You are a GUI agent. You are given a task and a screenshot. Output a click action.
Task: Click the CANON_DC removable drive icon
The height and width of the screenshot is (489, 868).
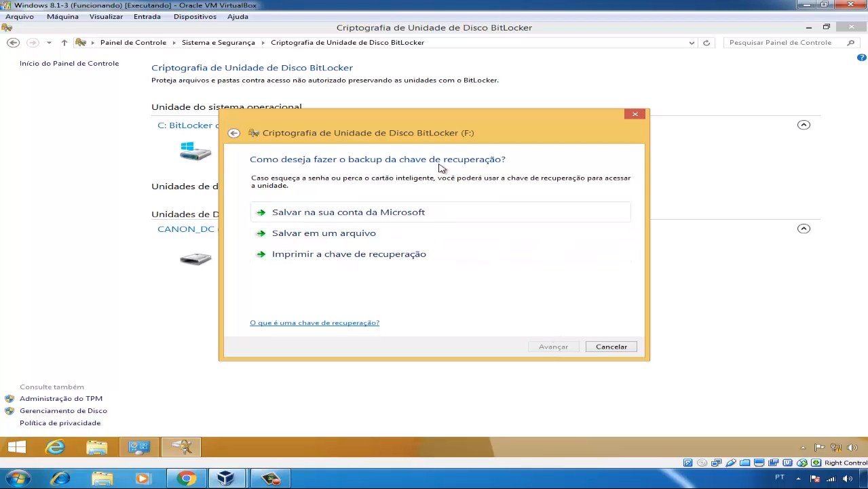pyautogui.click(x=195, y=258)
